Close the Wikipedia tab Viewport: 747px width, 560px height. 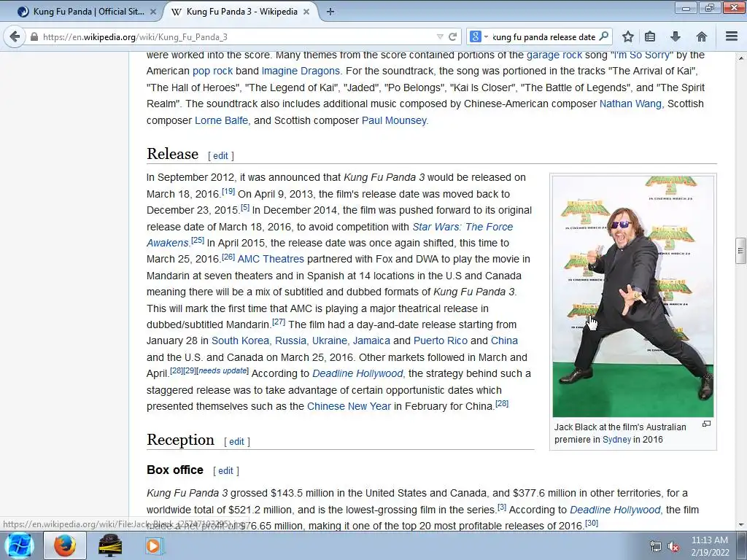tap(306, 12)
